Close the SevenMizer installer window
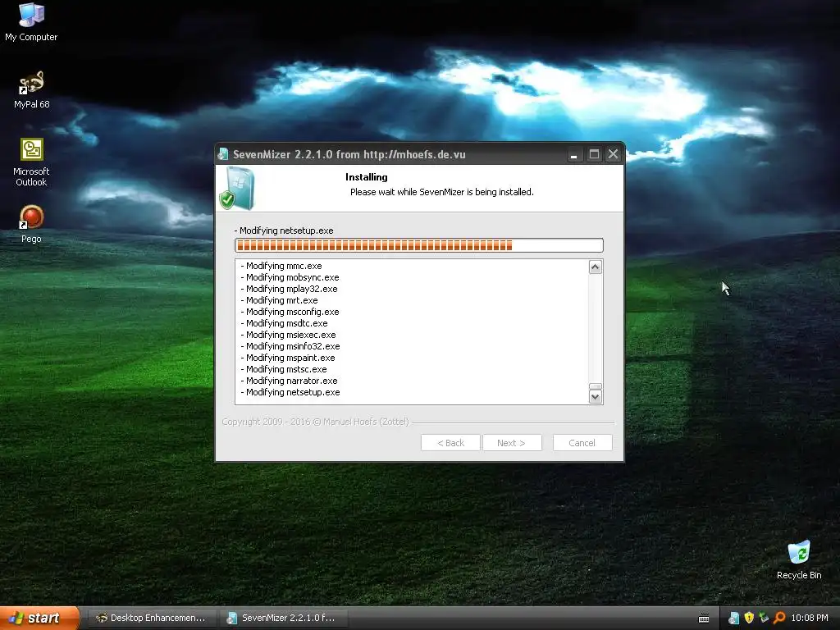The height and width of the screenshot is (630, 840). (x=614, y=155)
